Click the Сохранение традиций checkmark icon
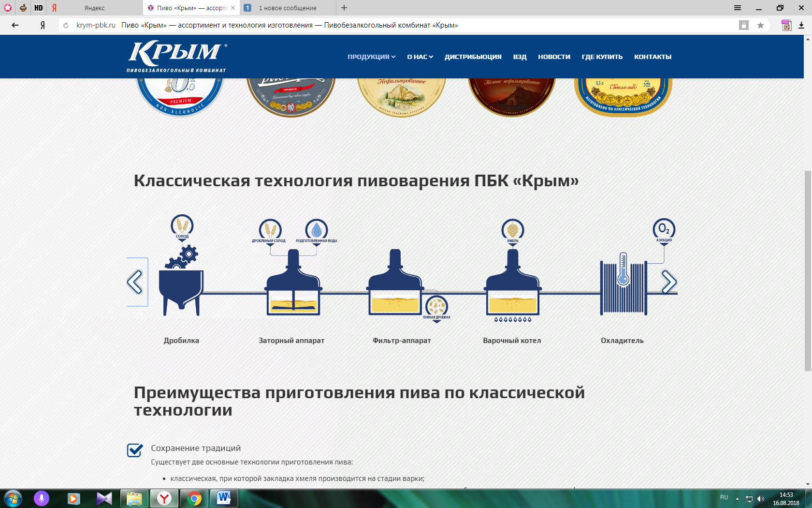812x508 pixels. tap(135, 450)
